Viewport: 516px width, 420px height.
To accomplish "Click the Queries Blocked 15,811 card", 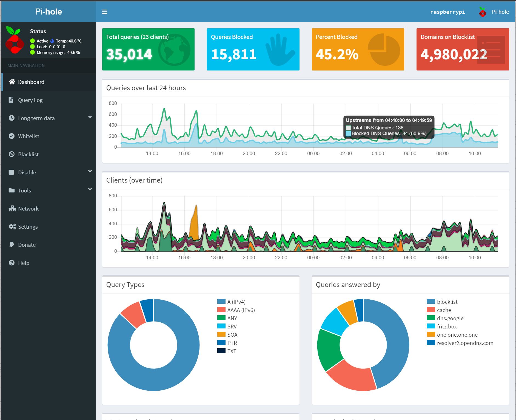I will pyautogui.click(x=253, y=49).
